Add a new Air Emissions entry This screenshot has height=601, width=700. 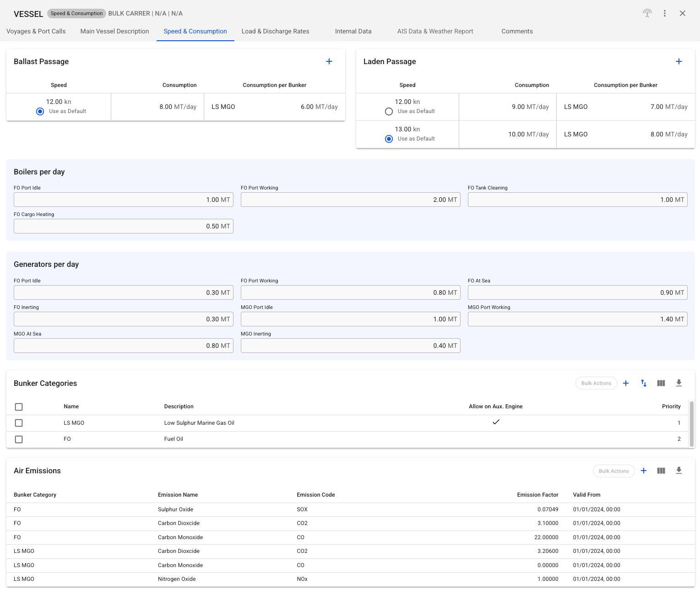643,471
